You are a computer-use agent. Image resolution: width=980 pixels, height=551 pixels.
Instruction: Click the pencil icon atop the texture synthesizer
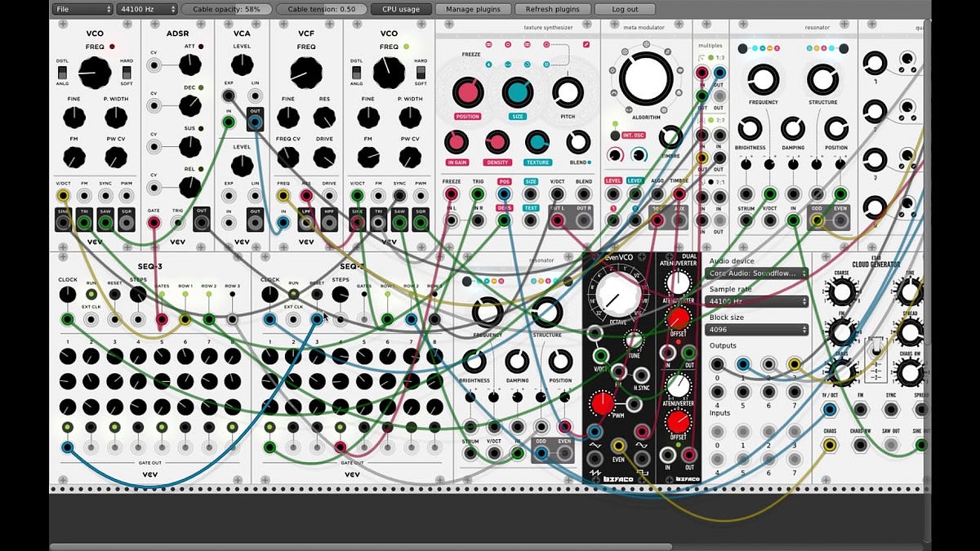pos(586,45)
